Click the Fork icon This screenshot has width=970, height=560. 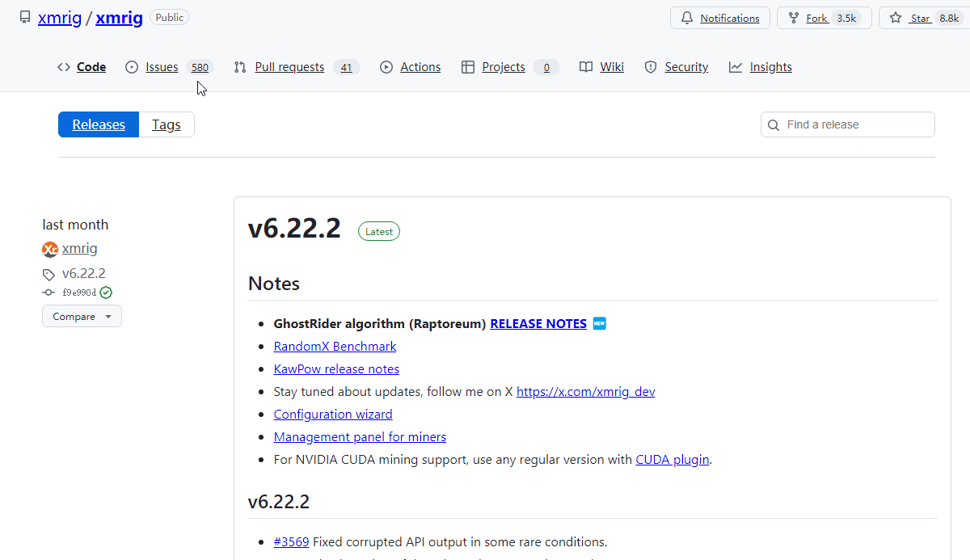(793, 18)
